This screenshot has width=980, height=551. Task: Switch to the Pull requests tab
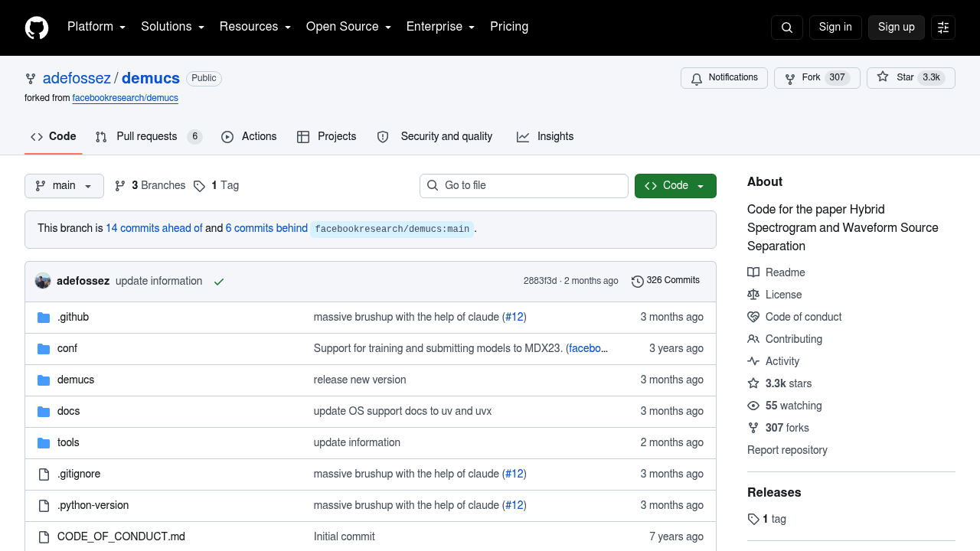click(149, 137)
